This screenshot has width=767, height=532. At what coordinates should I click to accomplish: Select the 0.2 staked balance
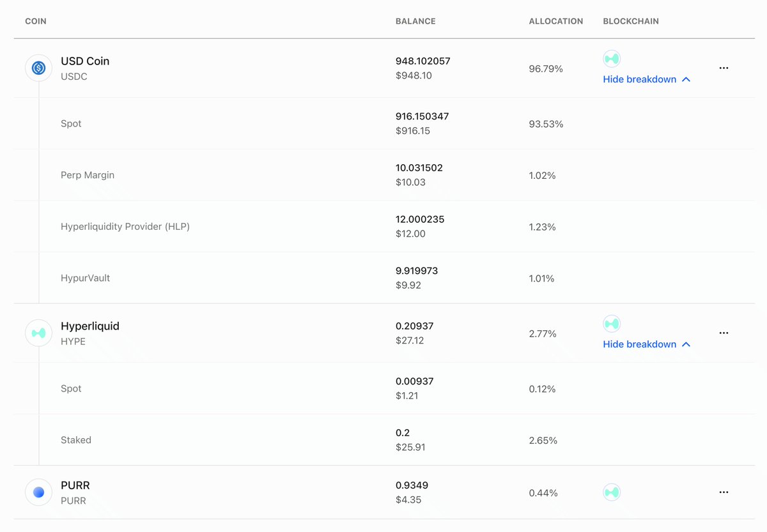point(402,433)
